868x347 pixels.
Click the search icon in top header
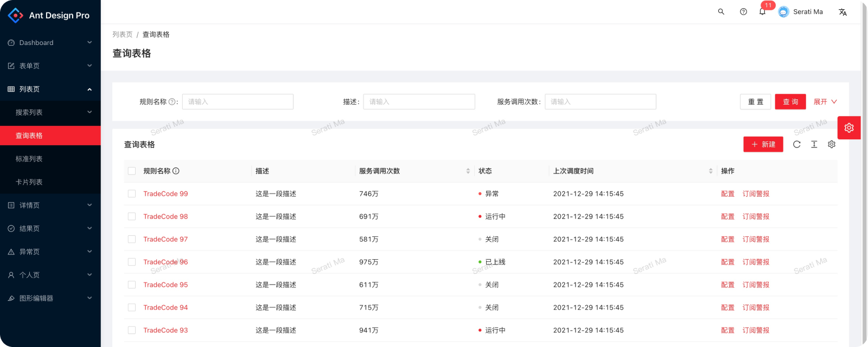click(x=721, y=12)
